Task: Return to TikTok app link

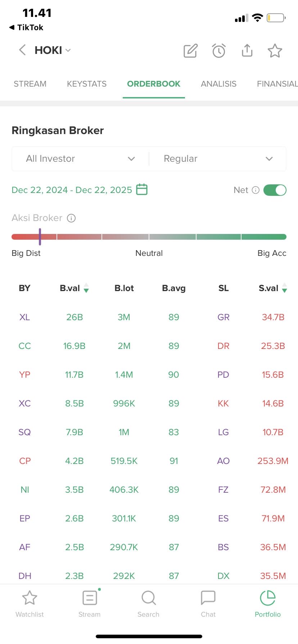Action: pos(26,28)
